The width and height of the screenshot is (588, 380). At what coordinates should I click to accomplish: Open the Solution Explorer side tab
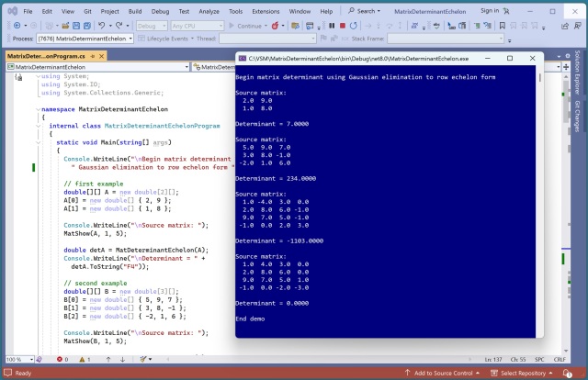577,72
